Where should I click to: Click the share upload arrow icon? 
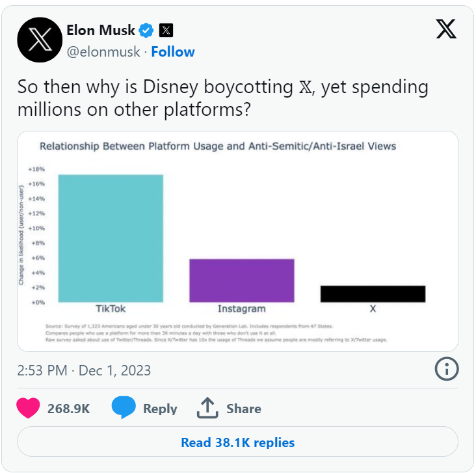tap(207, 408)
